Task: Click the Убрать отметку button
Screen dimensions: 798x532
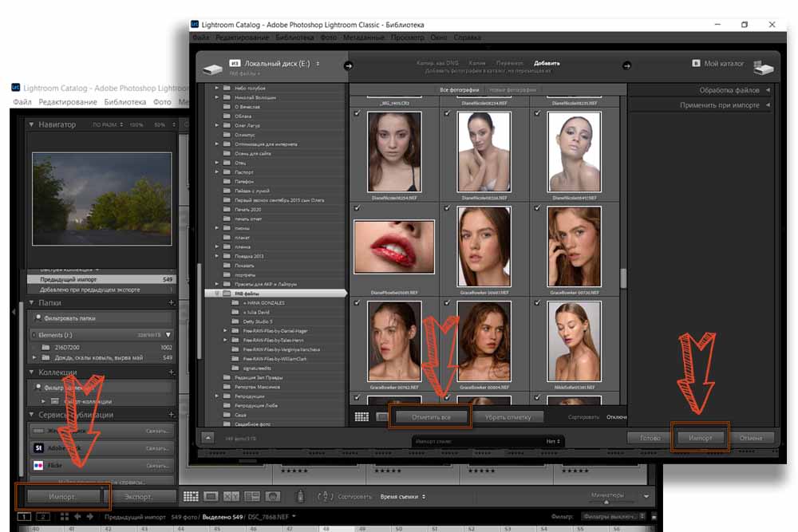Action: [508, 417]
